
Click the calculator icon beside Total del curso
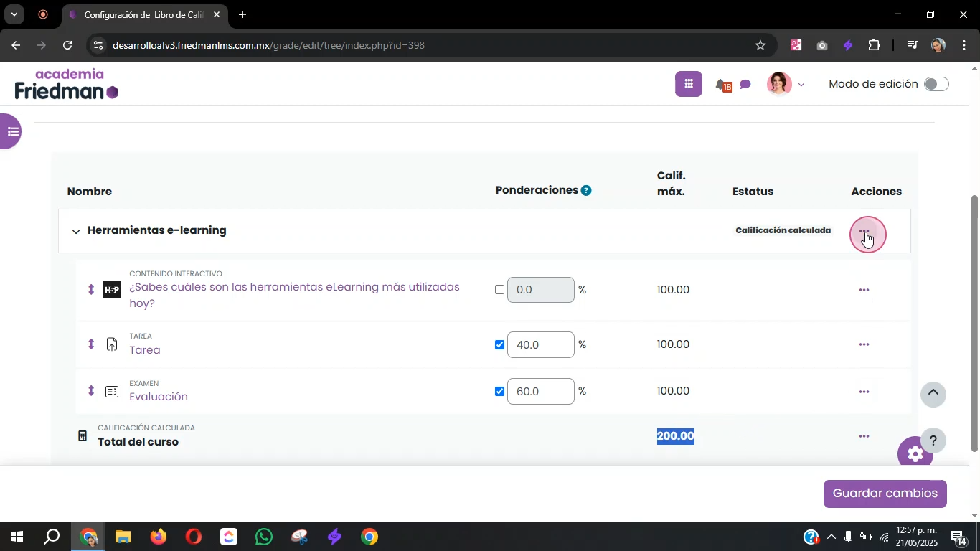tap(83, 435)
